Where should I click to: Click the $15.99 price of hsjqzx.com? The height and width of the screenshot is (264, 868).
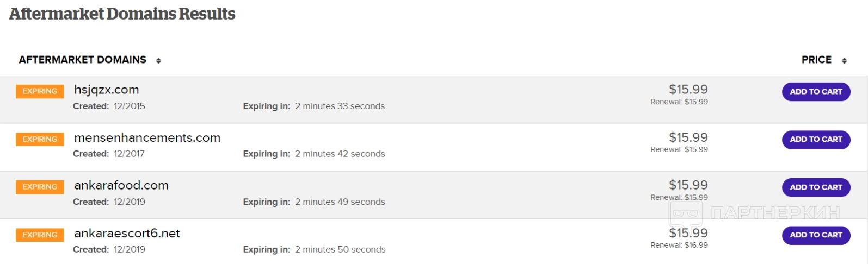point(688,89)
